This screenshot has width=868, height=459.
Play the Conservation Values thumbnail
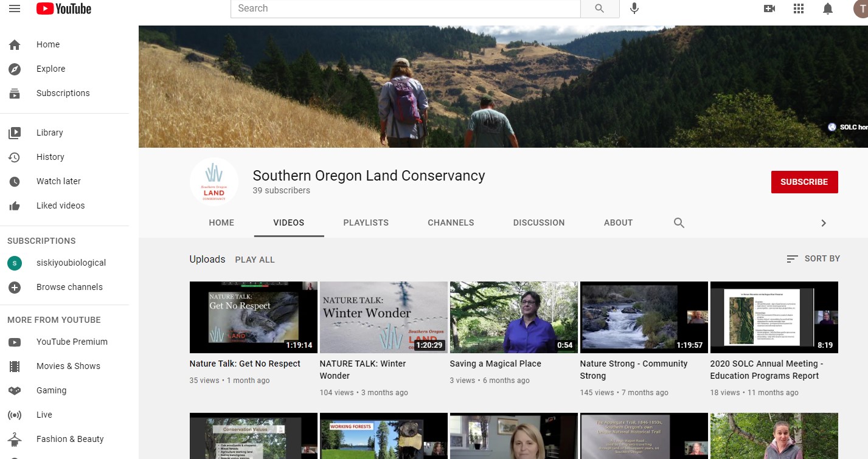click(x=254, y=436)
